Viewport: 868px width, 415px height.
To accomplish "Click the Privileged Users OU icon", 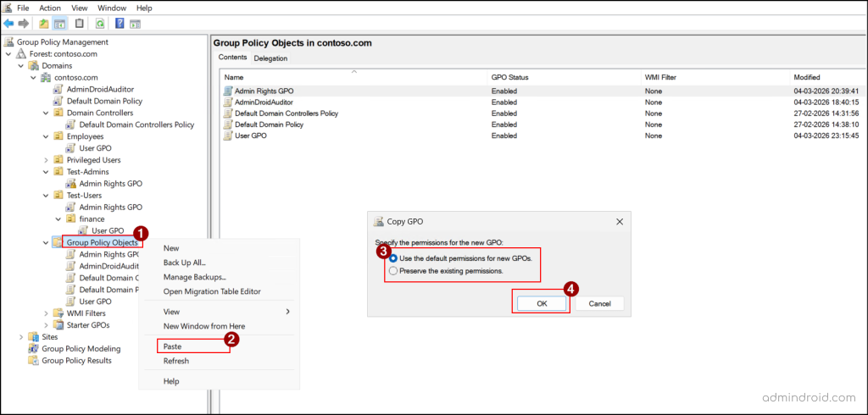I will coord(58,160).
